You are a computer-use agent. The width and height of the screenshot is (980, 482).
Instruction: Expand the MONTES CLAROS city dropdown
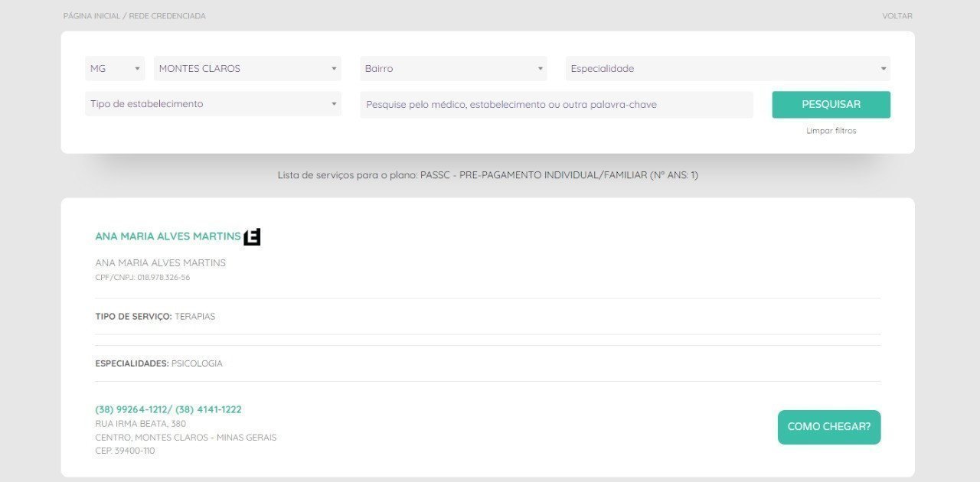point(247,69)
